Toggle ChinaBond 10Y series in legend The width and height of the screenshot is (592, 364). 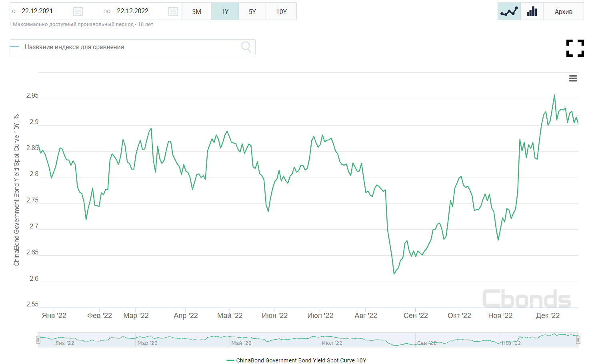coord(296,360)
